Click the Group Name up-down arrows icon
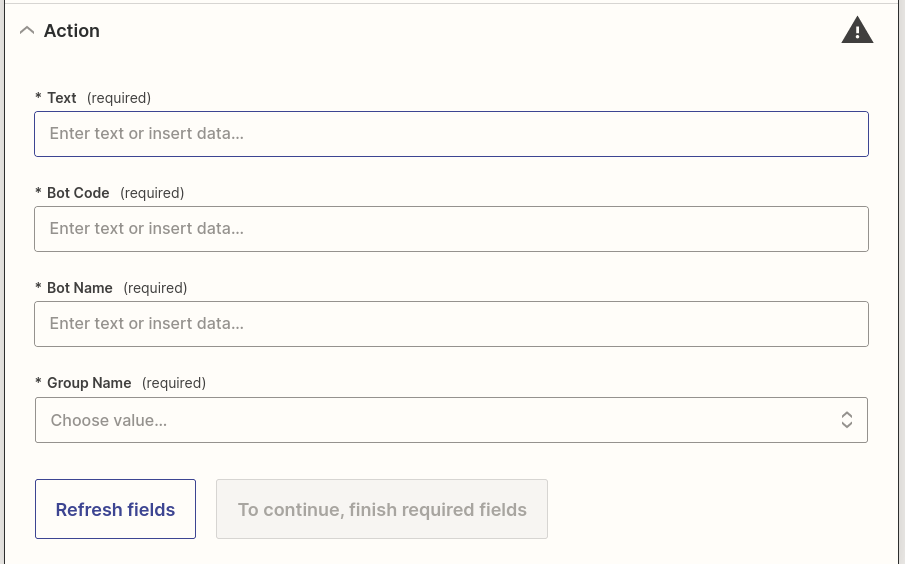 [x=846, y=420]
